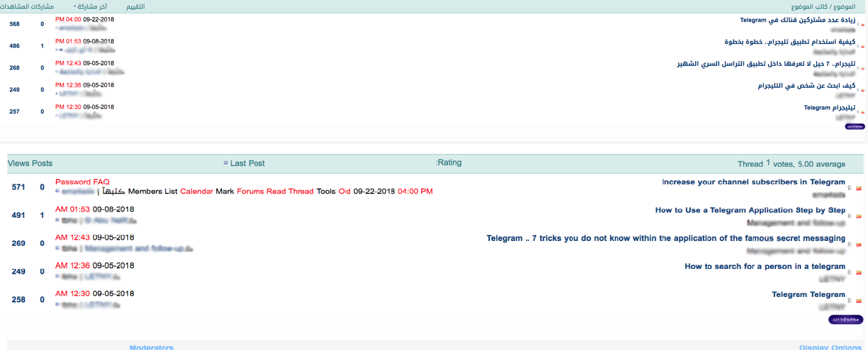Click go-to-last-post icon under 'AM 01:53 09-08-2018'
The height and width of the screenshot is (359, 868).
[58, 220]
